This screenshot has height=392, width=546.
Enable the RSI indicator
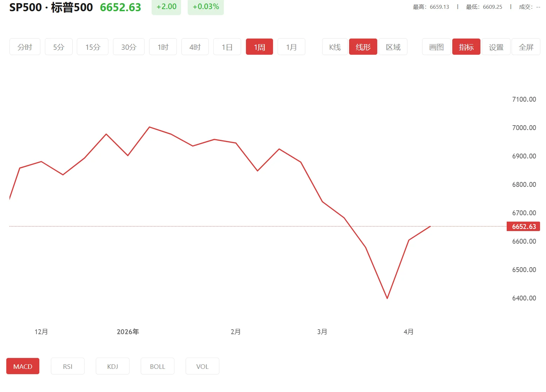(x=68, y=366)
